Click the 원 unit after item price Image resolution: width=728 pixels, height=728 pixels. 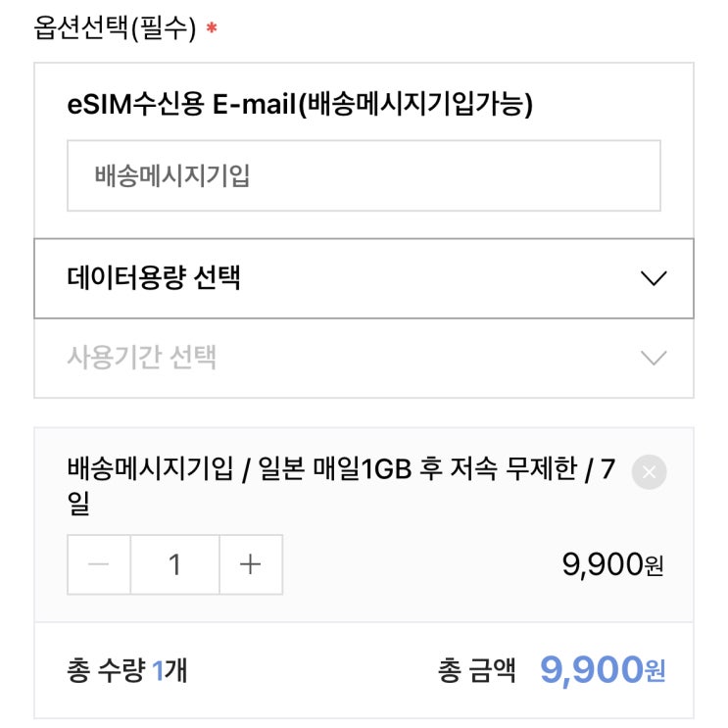(x=654, y=566)
